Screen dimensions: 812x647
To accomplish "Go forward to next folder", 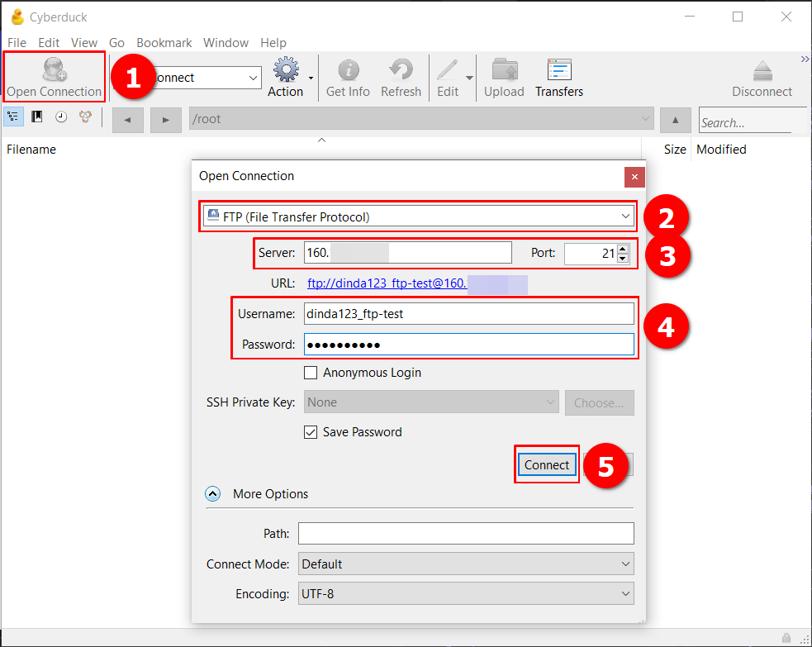I will tap(166, 120).
